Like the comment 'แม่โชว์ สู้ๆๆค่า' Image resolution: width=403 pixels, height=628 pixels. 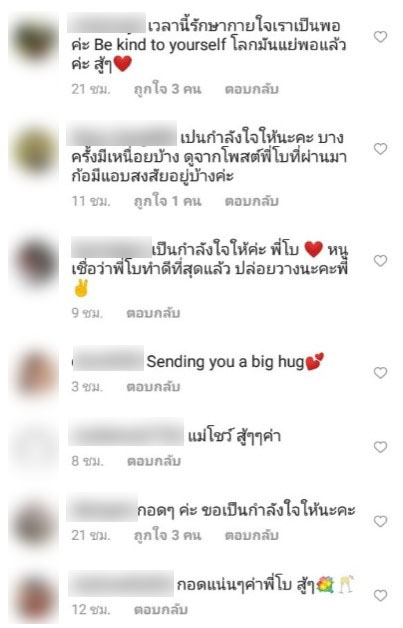click(x=380, y=447)
